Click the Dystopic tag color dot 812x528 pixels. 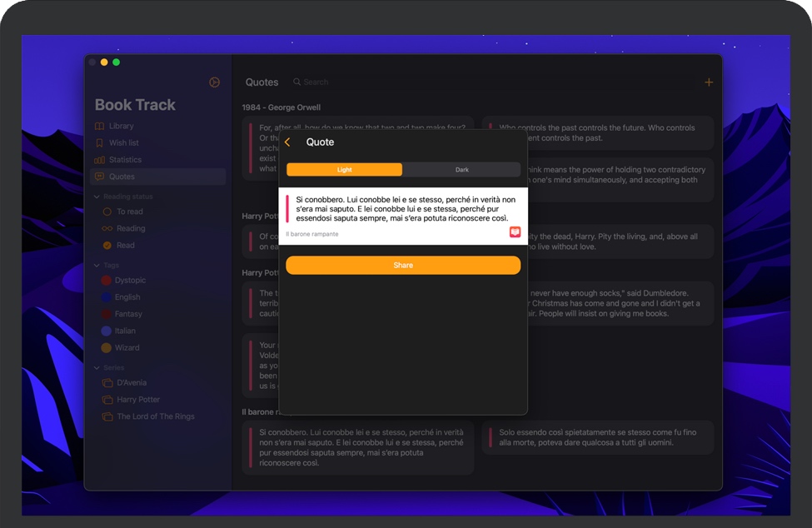coord(106,280)
